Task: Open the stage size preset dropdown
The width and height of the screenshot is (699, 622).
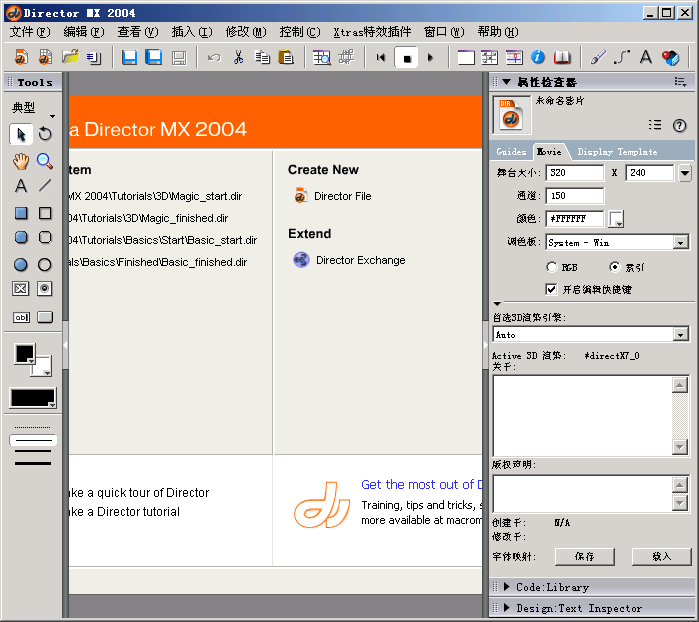Action: click(685, 173)
